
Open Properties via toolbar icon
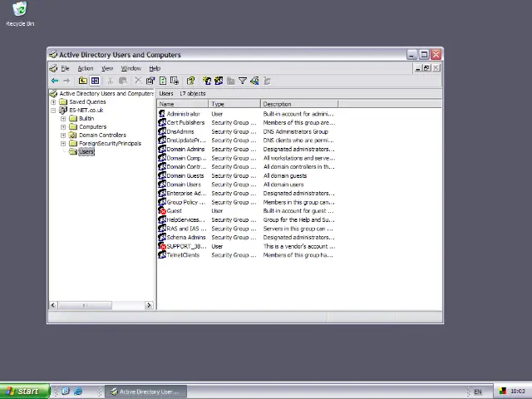150,81
